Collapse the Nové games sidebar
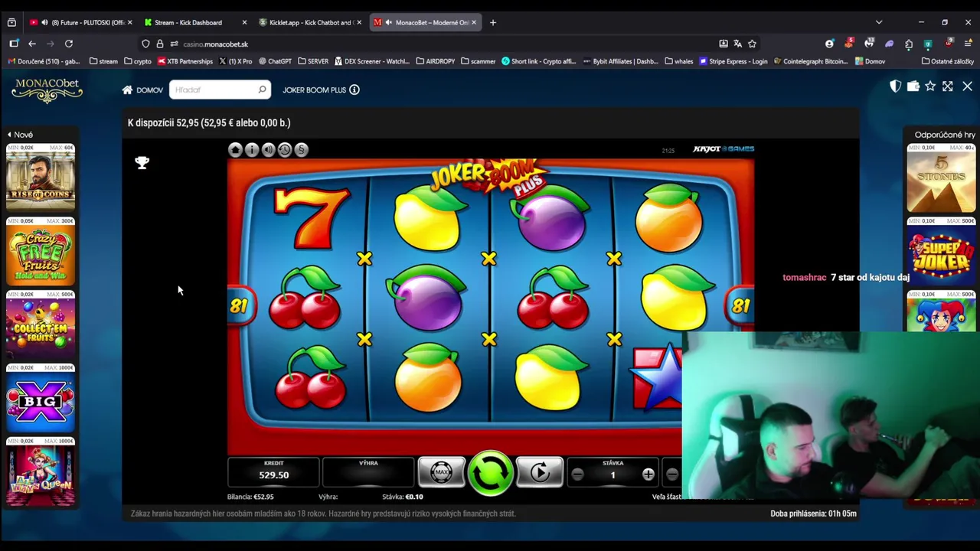The height and width of the screenshot is (551, 980). tap(20, 135)
